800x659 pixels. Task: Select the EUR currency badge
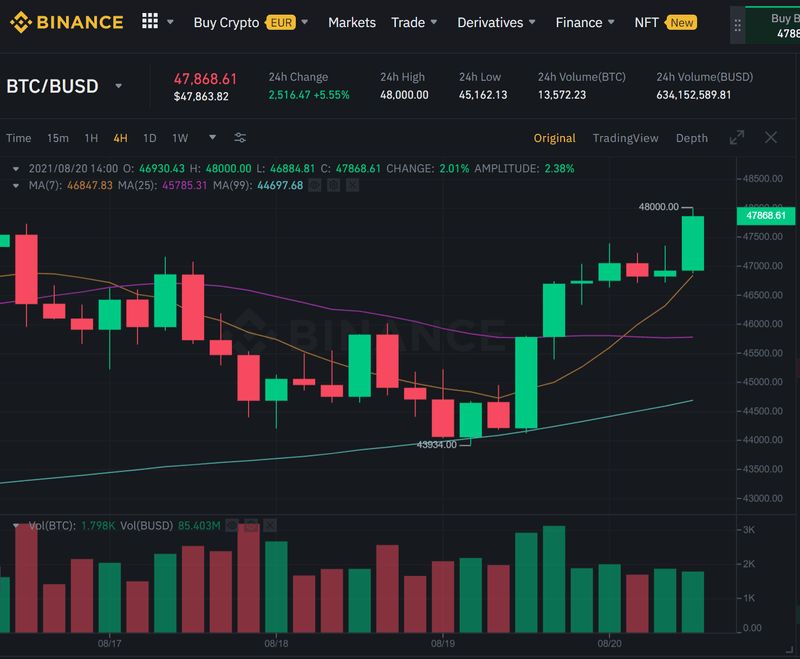[281, 23]
